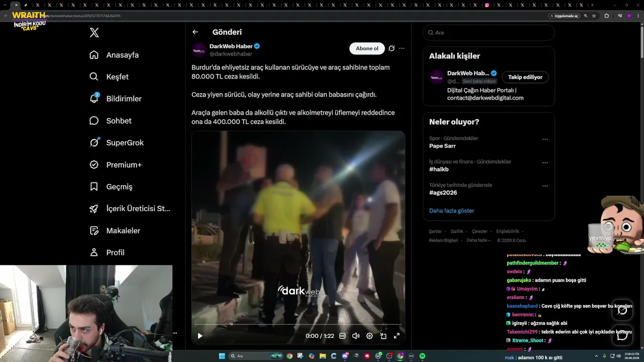Open more options for Pape Sarr trend

click(545, 139)
